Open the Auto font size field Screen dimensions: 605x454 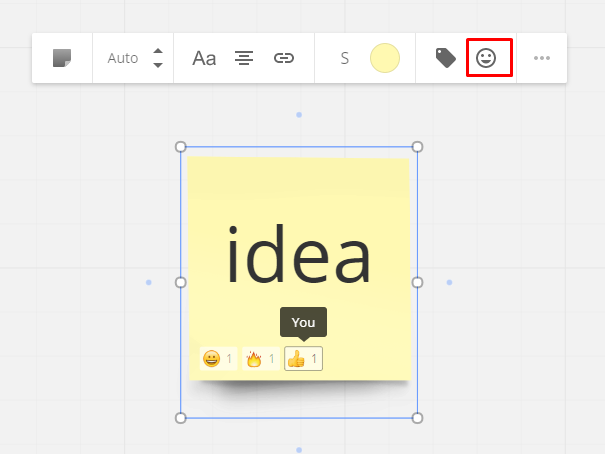pos(123,58)
